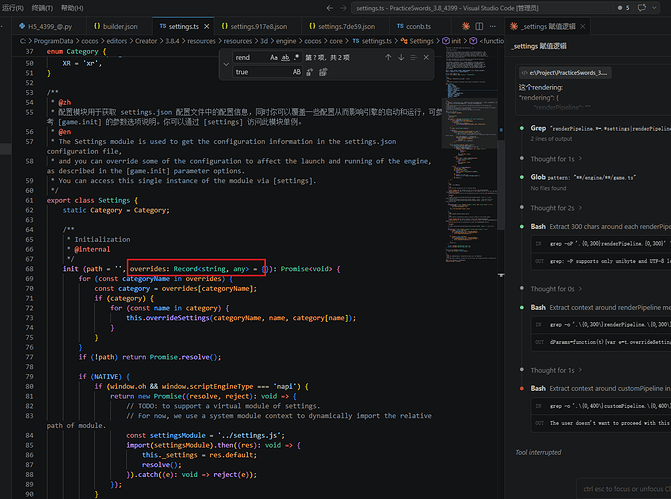The width and height of the screenshot is (671, 499).
Task: Open the 终端(T) menu
Action: pyautogui.click(x=42, y=8)
